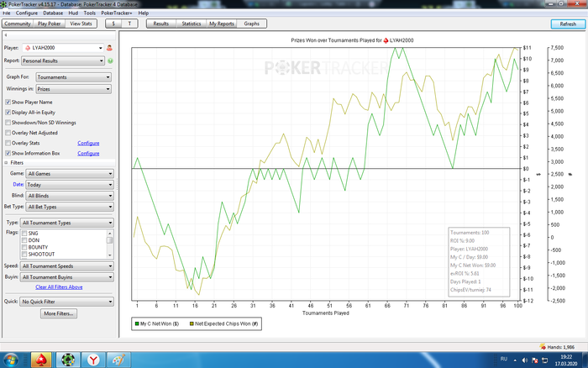Open the PokerTracker+ menu
Image resolution: width=588 pixels, height=368 pixels.
coord(117,13)
